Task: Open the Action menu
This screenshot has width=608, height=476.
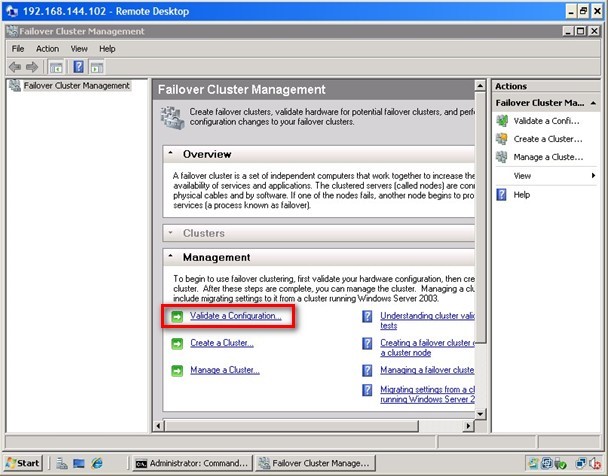Action: [47, 49]
